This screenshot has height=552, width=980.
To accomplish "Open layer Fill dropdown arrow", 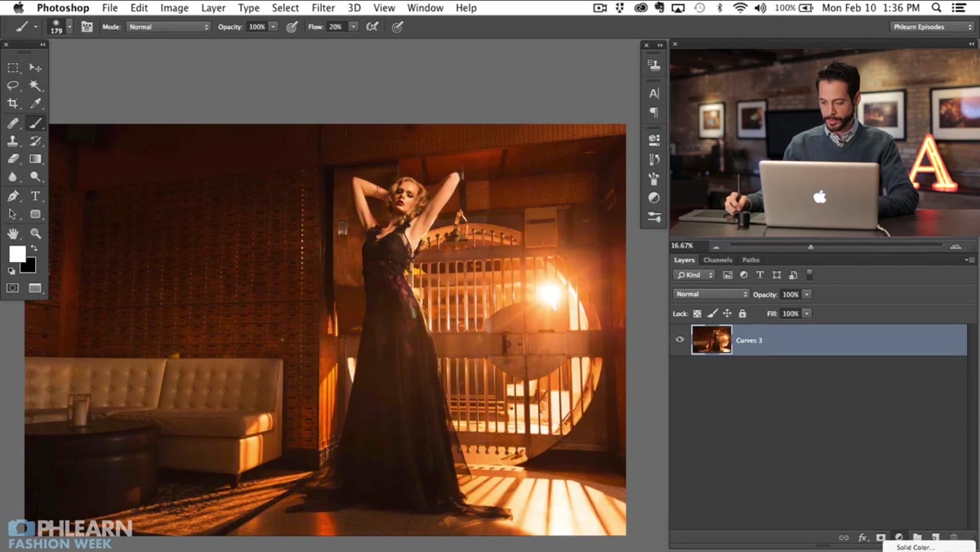I will 807,314.
